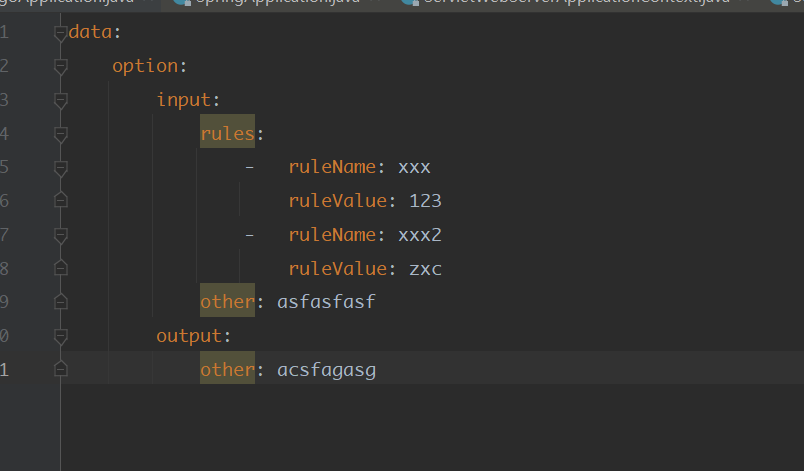Image resolution: width=804 pixels, height=471 pixels.
Task: Click the other key under output
Action: click(227, 370)
